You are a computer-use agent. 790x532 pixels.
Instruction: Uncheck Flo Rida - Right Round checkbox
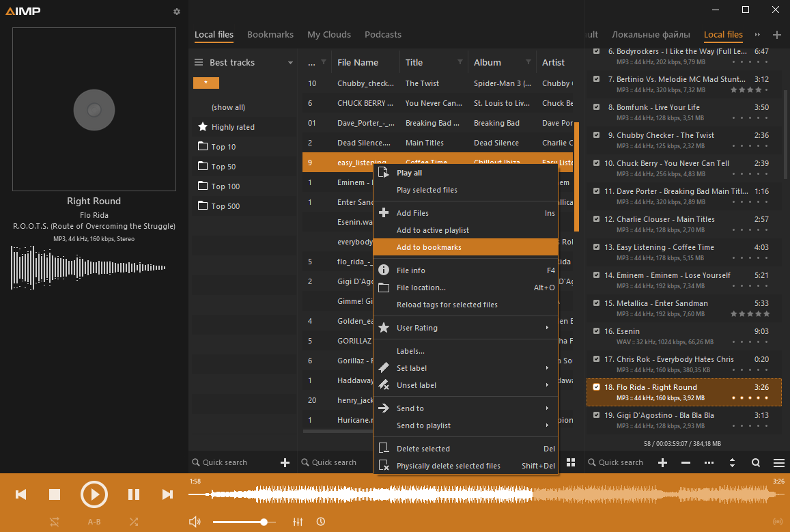(597, 387)
